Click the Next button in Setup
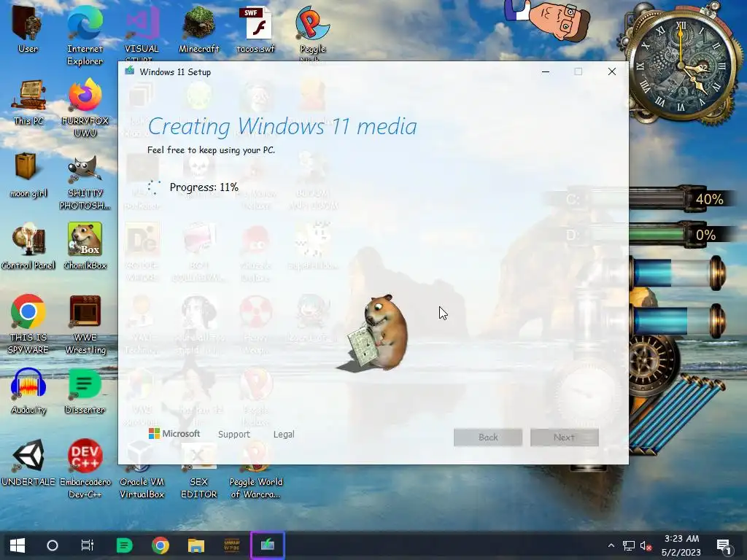 pos(564,437)
